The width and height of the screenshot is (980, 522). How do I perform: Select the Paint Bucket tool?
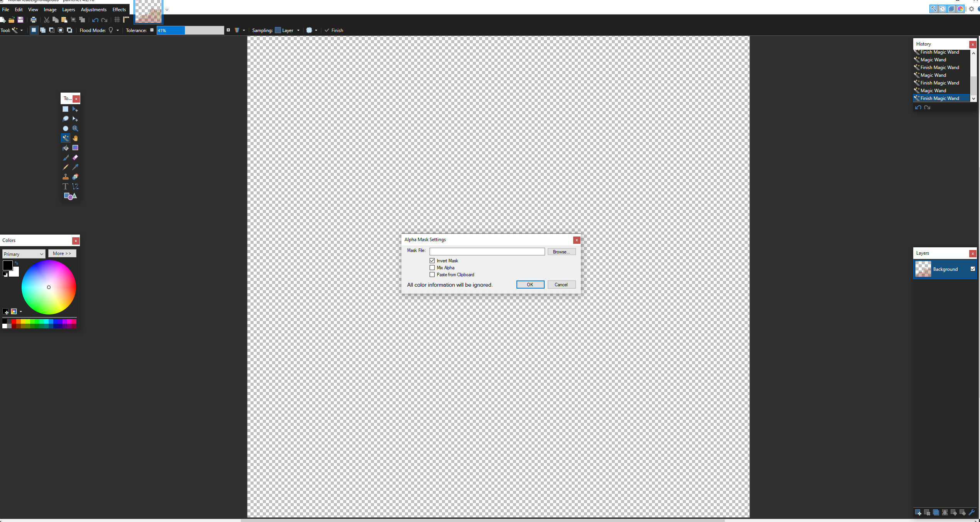[65, 148]
